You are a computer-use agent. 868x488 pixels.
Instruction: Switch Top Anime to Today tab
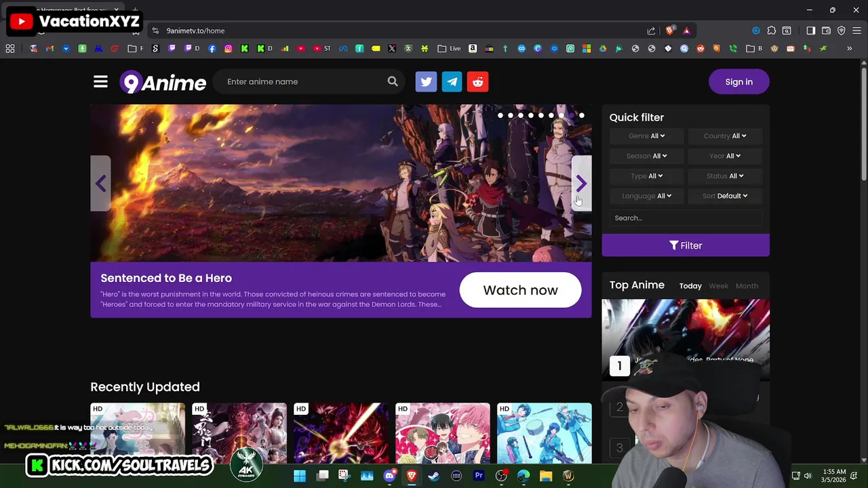(x=690, y=286)
